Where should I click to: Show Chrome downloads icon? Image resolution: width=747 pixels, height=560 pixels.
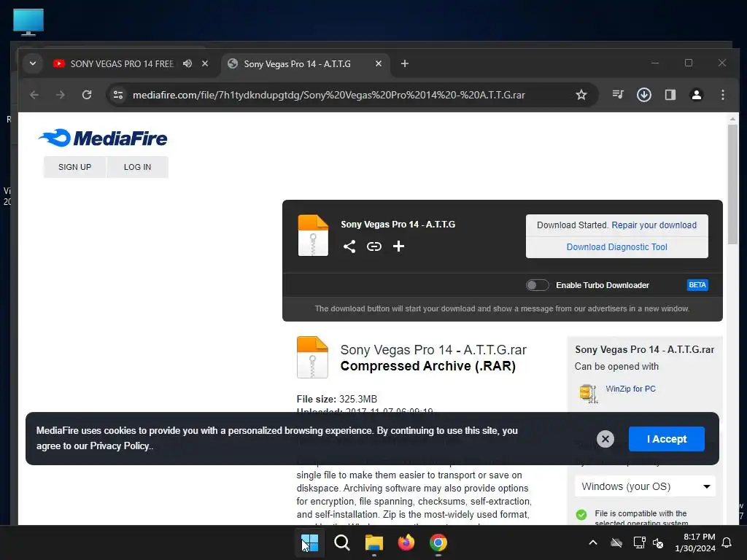click(644, 95)
